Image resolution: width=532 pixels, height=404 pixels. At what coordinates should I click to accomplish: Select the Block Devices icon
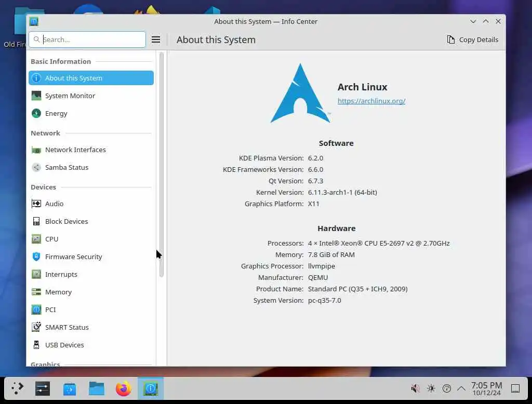pos(36,221)
